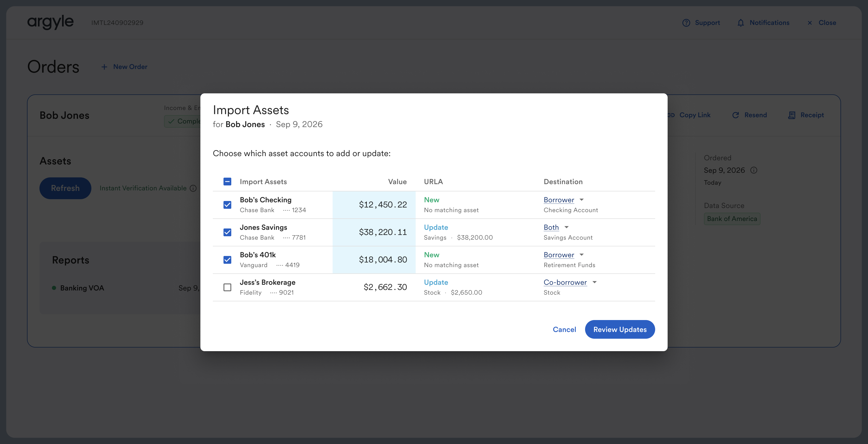Click the Copy Link chain icon
The image size is (868, 444).
671,115
